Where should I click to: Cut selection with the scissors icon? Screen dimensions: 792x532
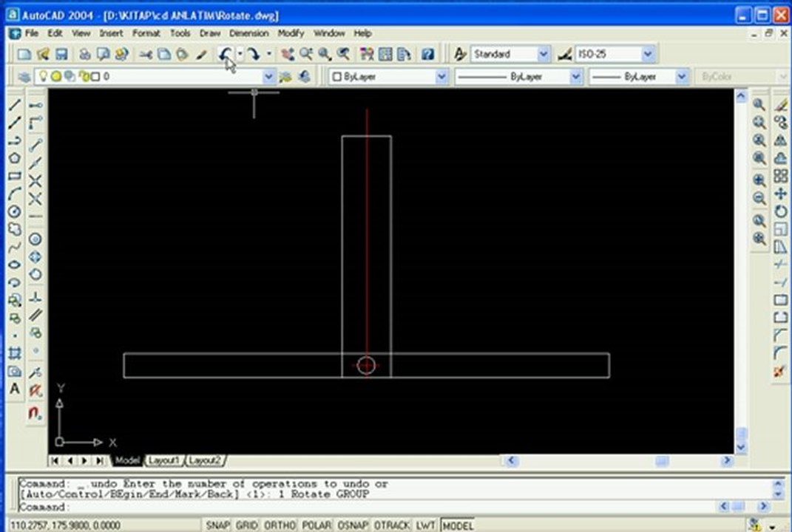point(146,54)
